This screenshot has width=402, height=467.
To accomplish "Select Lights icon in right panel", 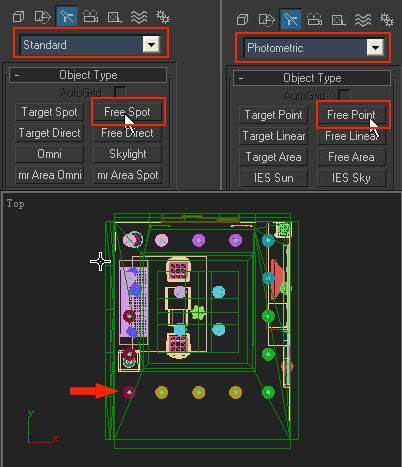I will click(x=290, y=20).
